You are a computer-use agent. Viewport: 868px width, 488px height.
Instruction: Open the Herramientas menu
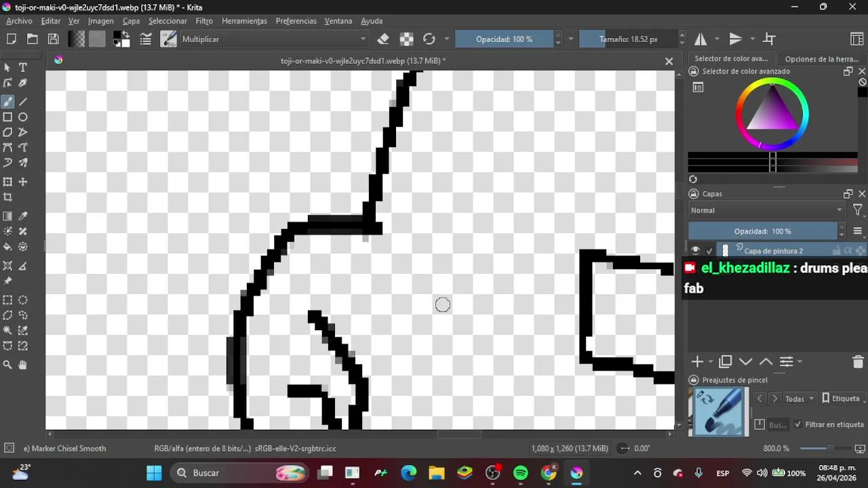(x=244, y=21)
